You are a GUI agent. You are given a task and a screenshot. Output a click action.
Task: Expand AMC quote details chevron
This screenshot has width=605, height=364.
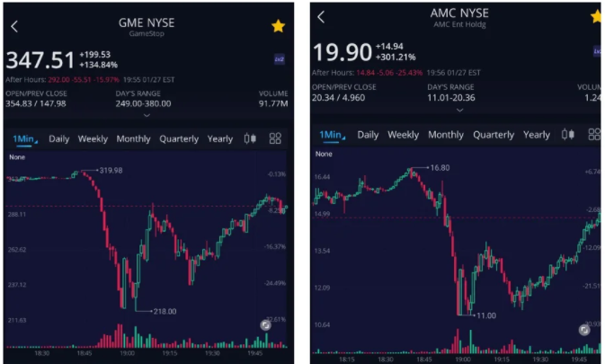tap(460, 111)
